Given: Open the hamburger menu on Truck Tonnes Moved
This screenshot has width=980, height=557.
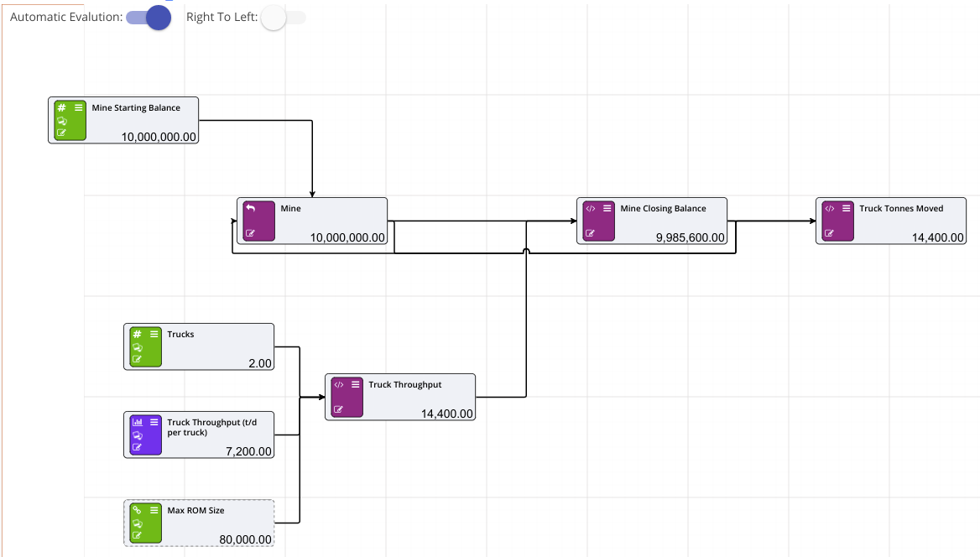Looking at the screenshot, I should coord(847,208).
